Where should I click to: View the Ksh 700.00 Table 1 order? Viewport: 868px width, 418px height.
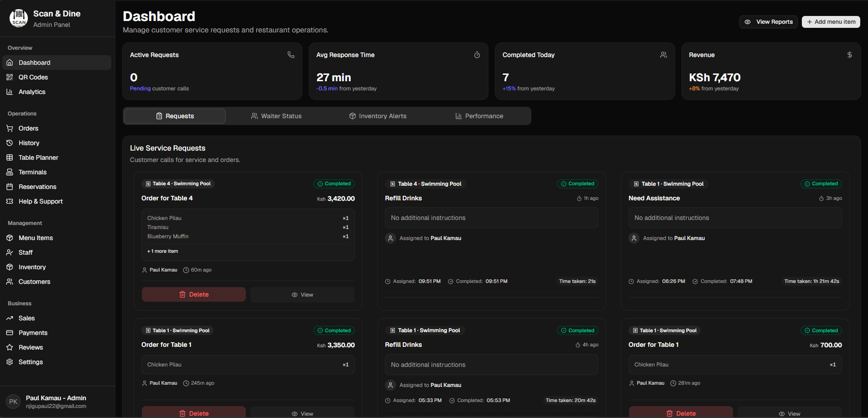[790, 413]
